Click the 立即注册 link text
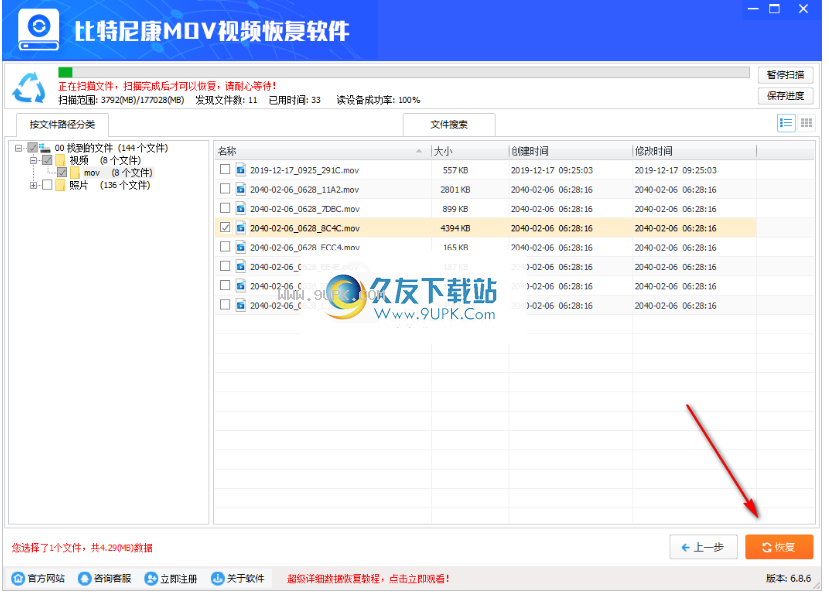The height and width of the screenshot is (595, 829). pyautogui.click(x=179, y=579)
